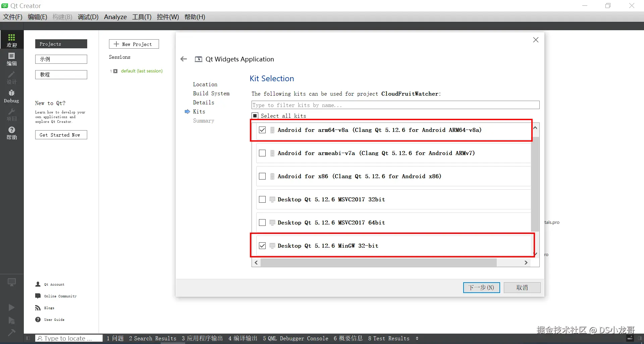644x344 pixels.
Task: Click the Build hammer icon
Action: [11, 333]
